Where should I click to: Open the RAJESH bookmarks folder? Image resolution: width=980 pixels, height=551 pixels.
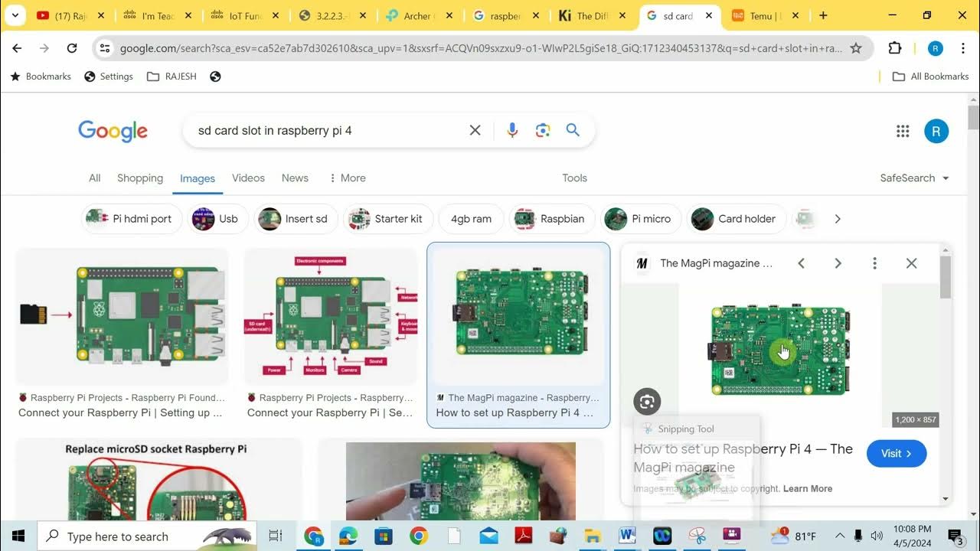point(171,77)
